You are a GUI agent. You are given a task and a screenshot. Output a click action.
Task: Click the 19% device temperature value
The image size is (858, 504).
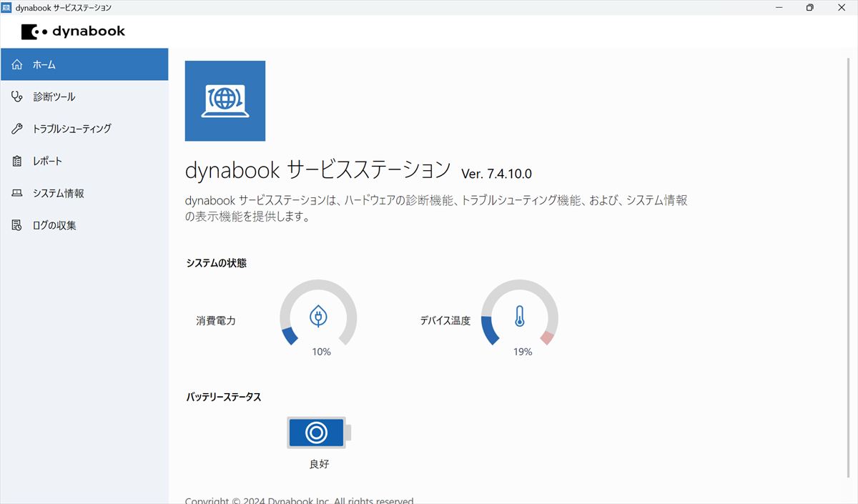pos(523,352)
